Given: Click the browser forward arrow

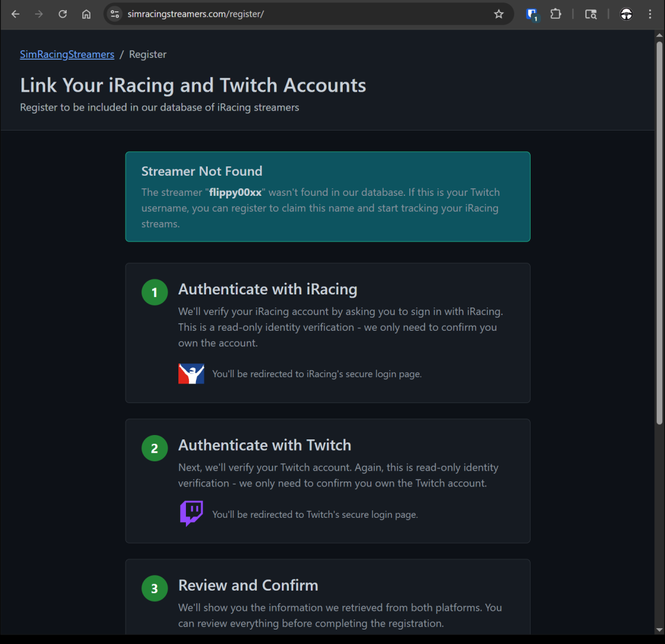Looking at the screenshot, I should [39, 14].
